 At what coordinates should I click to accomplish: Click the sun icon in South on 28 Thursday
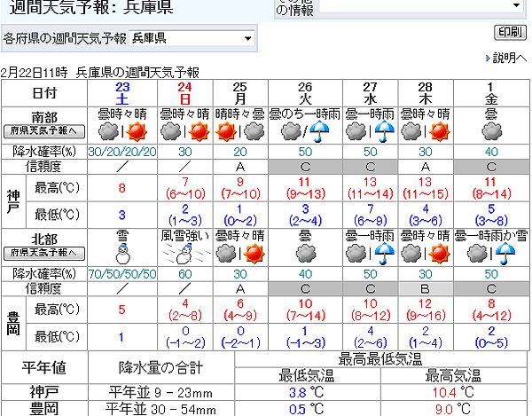pos(440,131)
